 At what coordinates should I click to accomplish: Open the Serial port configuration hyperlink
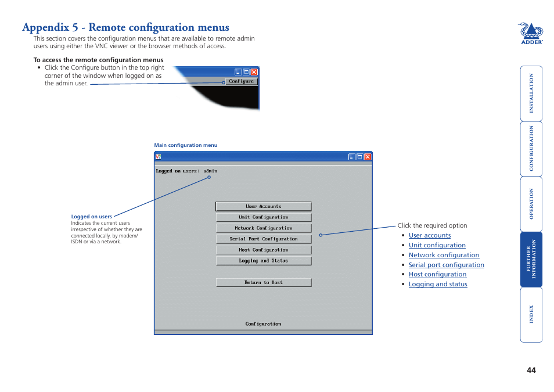[x=446, y=265]
